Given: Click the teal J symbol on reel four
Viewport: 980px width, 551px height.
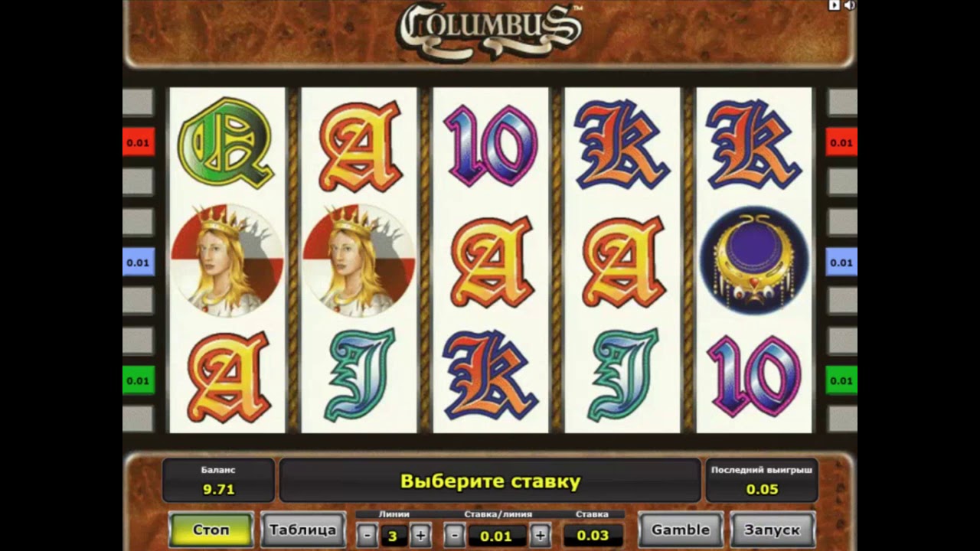Looking at the screenshot, I should [622, 375].
